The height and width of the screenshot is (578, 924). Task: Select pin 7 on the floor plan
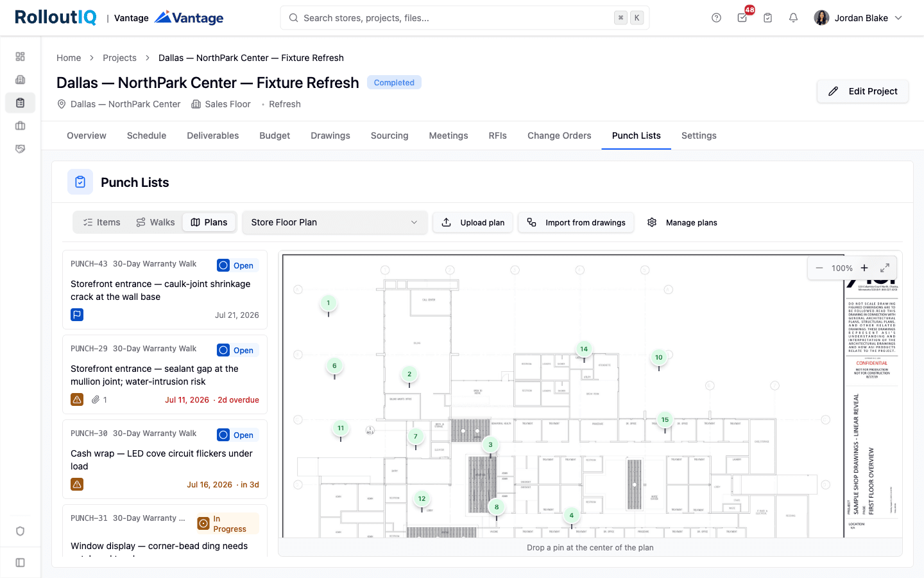point(416,437)
